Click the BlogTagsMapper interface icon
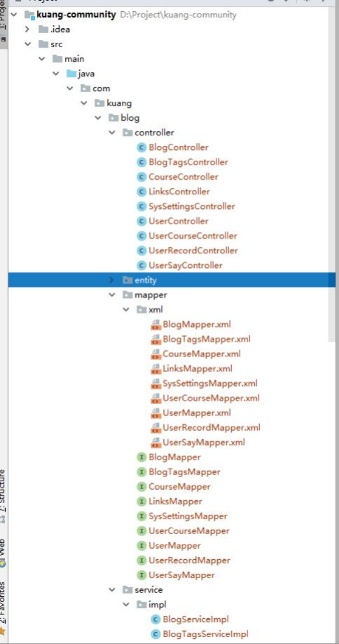 click(x=141, y=472)
